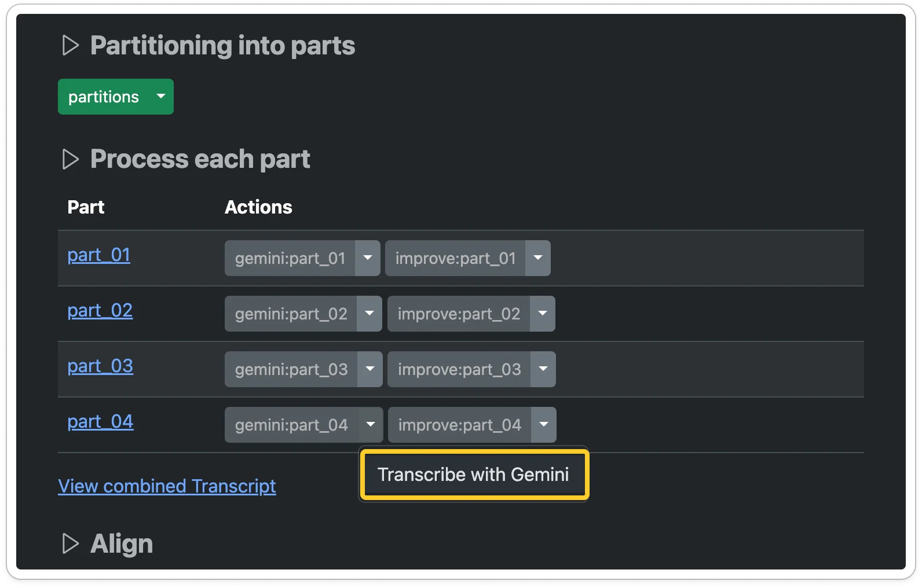Open the View combined Transcript link
922x588 pixels.
pyautogui.click(x=167, y=486)
